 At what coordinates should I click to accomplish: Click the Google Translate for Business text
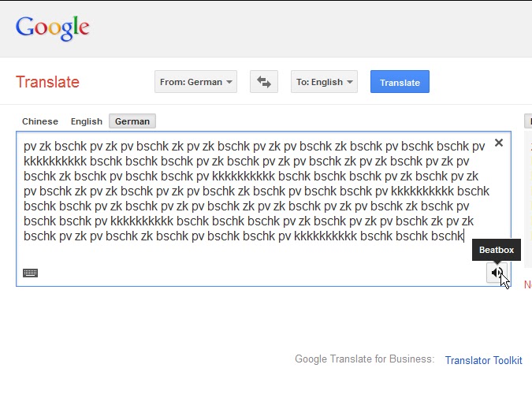point(364,359)
